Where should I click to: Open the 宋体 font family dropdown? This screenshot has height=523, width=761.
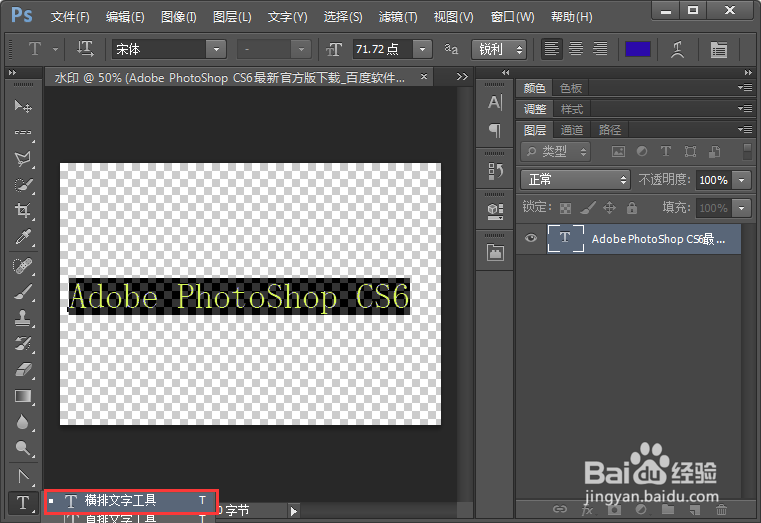(x=216, y=49)
